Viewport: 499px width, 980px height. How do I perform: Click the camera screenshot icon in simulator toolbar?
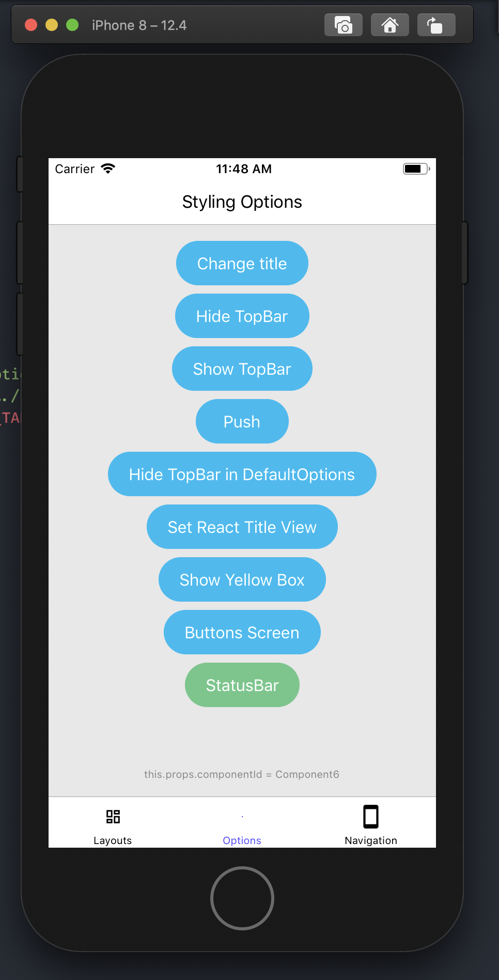click(x=343, y=24)
